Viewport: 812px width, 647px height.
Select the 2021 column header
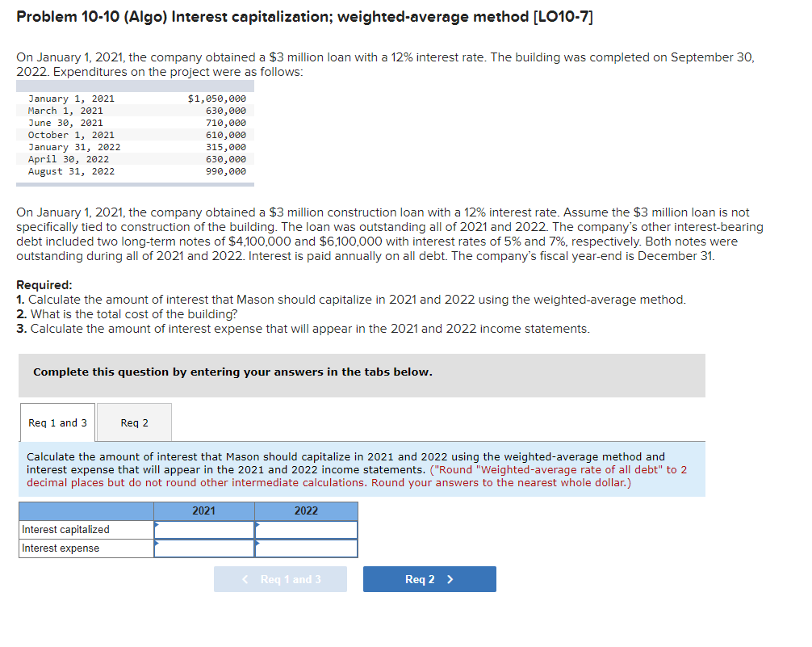click(x=203, y=510)
